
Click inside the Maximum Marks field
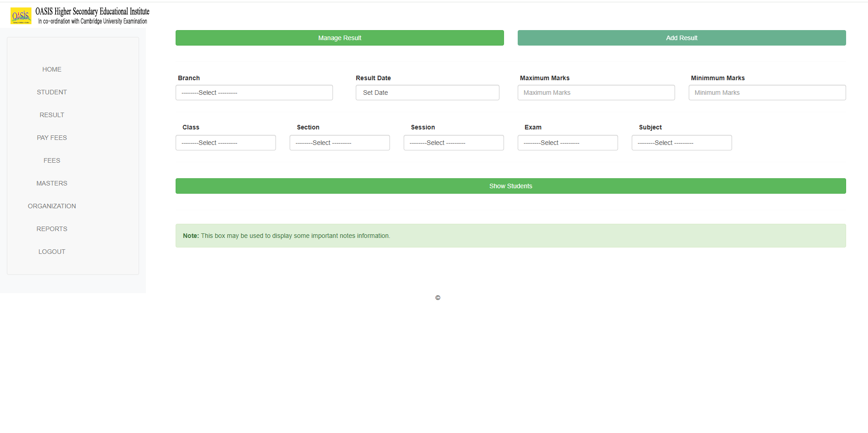pyautogui.click(x=596, y=93)
